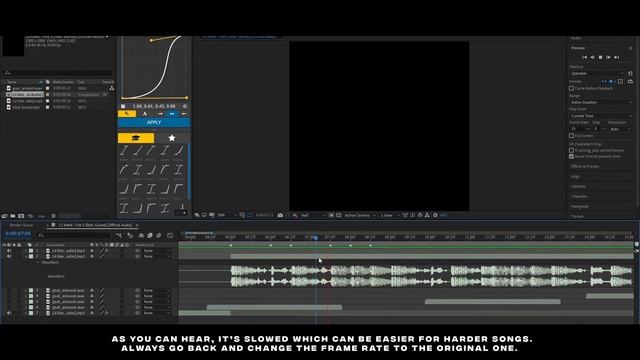This screenshot has width=640, height=360.
Task: Collapse layer 2 disclosure triangle
Action: pos(26,256)
